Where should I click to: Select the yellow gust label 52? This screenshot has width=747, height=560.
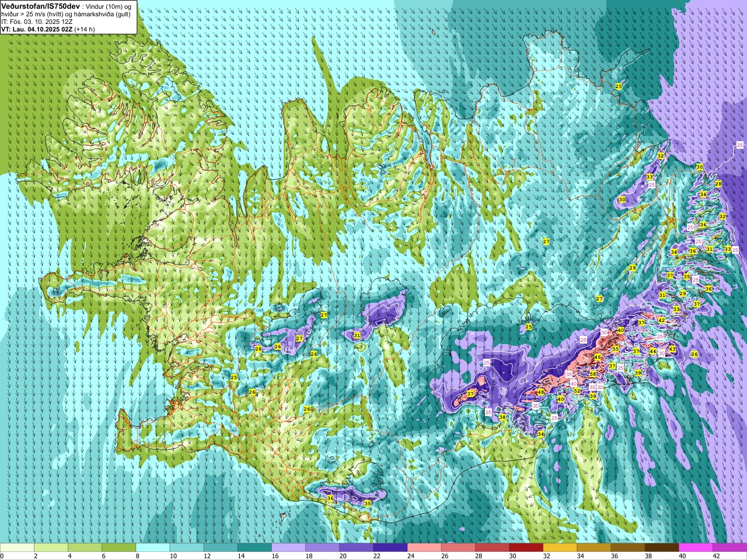pos(577,391)
